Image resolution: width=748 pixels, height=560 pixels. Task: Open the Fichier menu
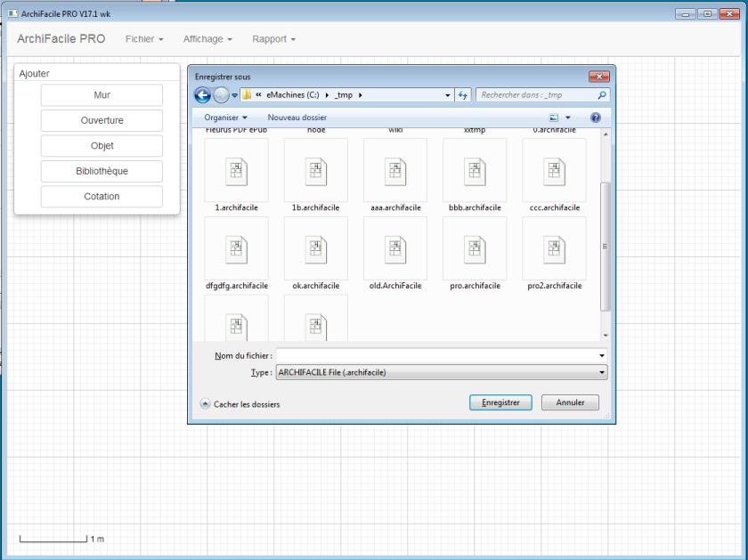[144, 39]
